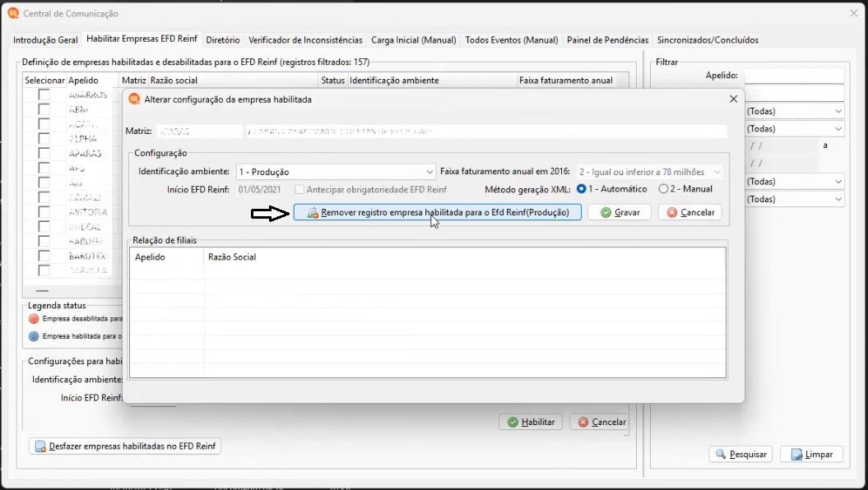This screenshot has width=868, height=490.
Task: Select the 1 - Automático radio button
Action: (581, 188)
